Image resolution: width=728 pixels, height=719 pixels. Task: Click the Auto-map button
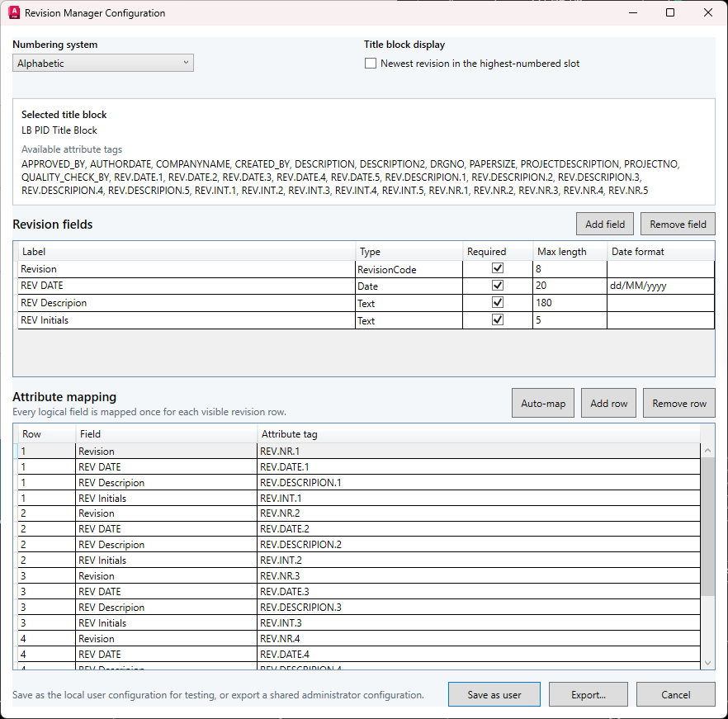(x=543, y=403)
